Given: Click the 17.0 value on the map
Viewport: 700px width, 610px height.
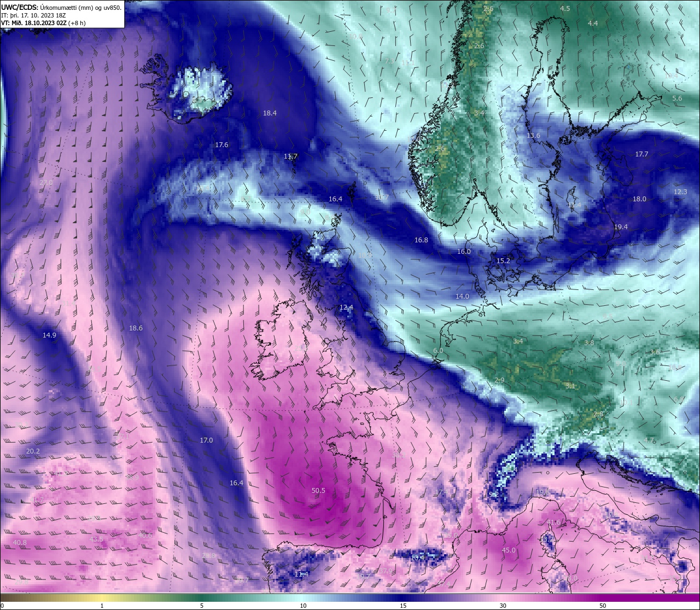Looking at the screenshot, I should 206,440.
